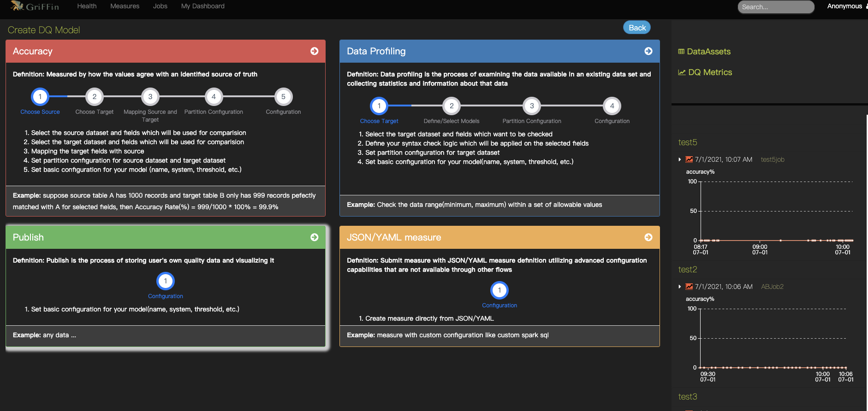This screenshot has width=868, height=411.
Task: Select Accuracy step 3 Mapping circle
Action: coord(150,97)
